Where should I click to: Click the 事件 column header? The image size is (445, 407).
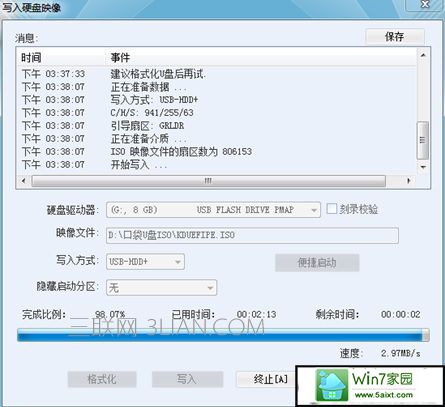click(120, 58)
